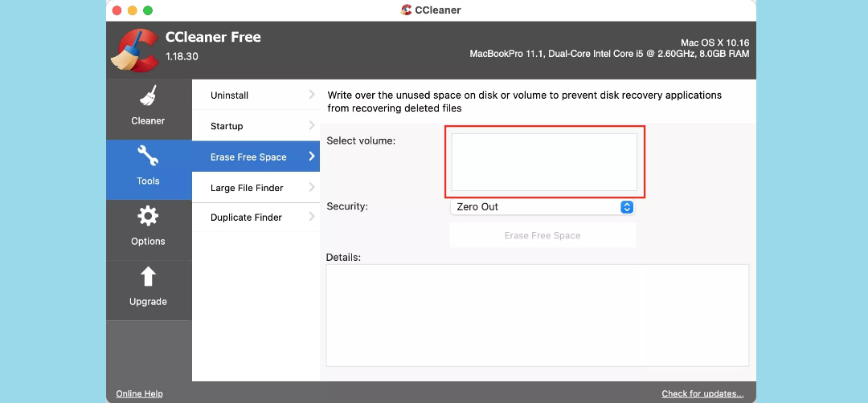Select Erase Free Space tool

coord(256,157)
